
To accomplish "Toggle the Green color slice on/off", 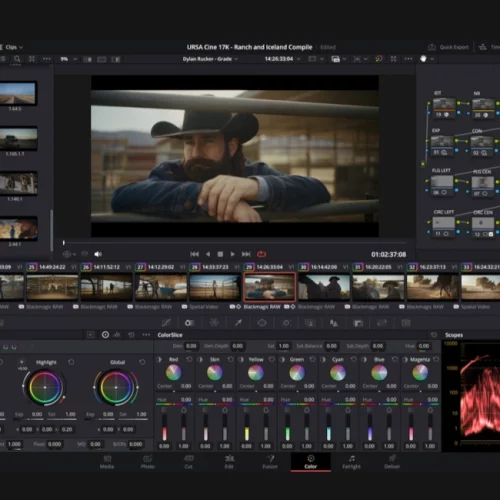I will 282,359.
